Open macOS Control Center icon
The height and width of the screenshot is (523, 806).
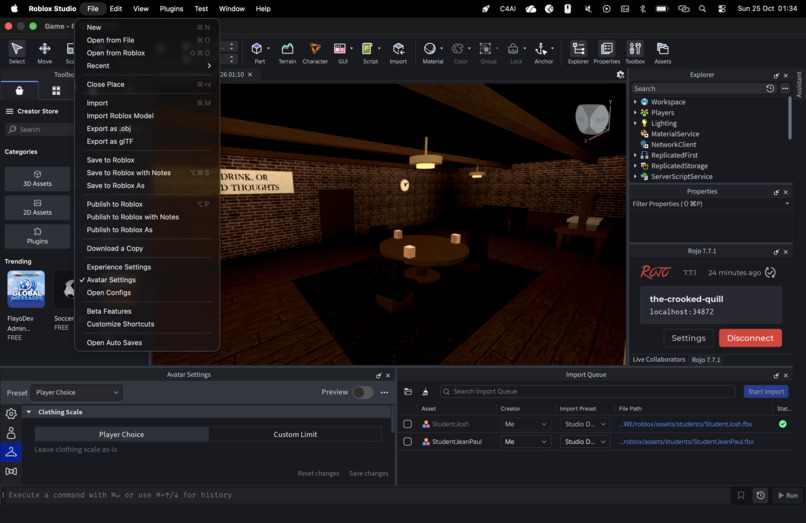coord(722,9)
